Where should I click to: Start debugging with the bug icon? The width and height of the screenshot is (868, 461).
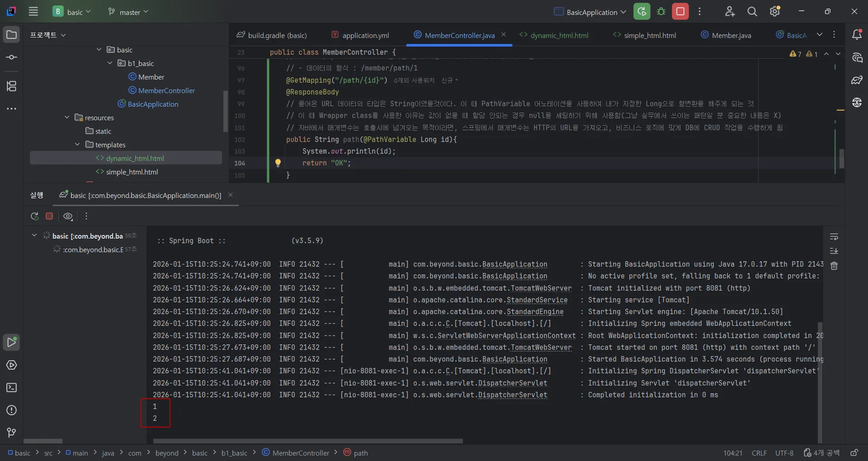[x=661, y=12]
